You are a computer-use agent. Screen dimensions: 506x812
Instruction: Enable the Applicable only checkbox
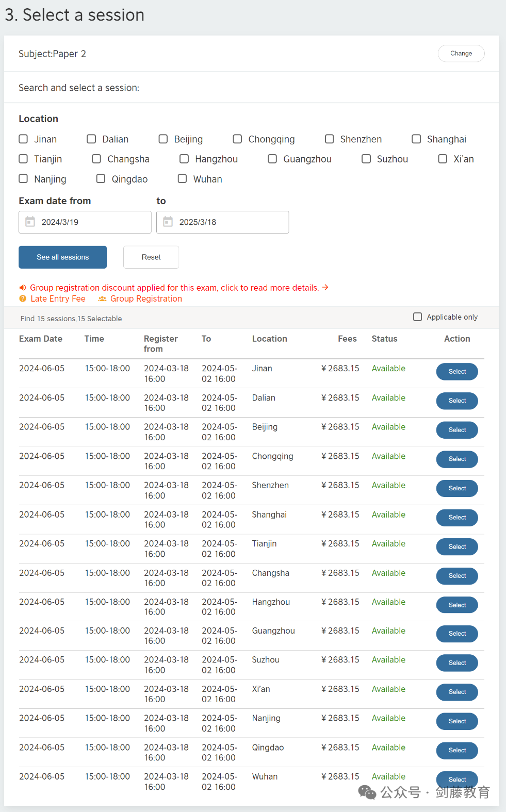pos(418,317)
